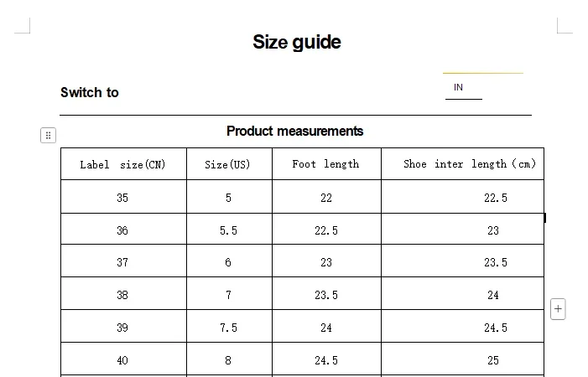
Task: Click the label size 40 cell
Action: coord(122,360)
